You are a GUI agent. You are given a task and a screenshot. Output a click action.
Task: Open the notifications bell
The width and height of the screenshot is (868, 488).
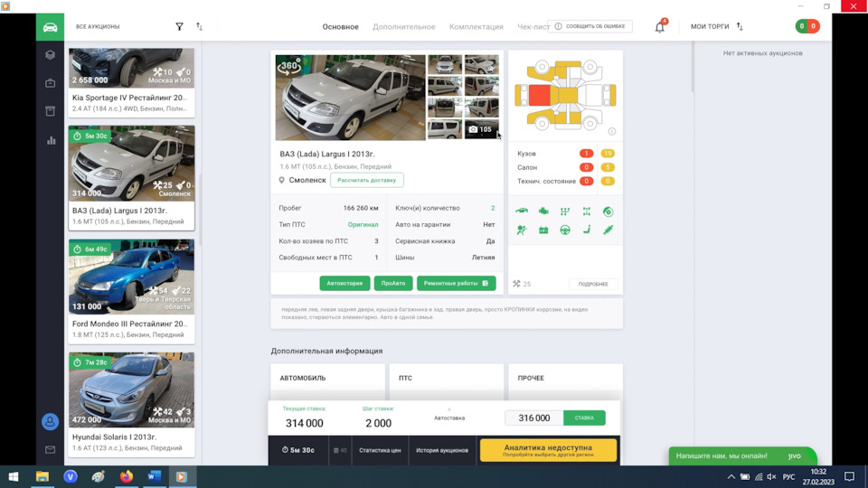click(660, 26)
